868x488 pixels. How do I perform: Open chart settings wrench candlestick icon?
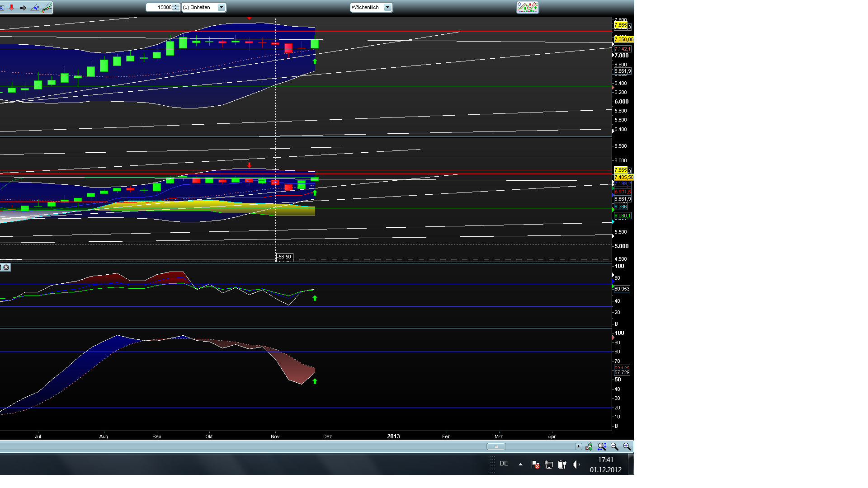589,446
